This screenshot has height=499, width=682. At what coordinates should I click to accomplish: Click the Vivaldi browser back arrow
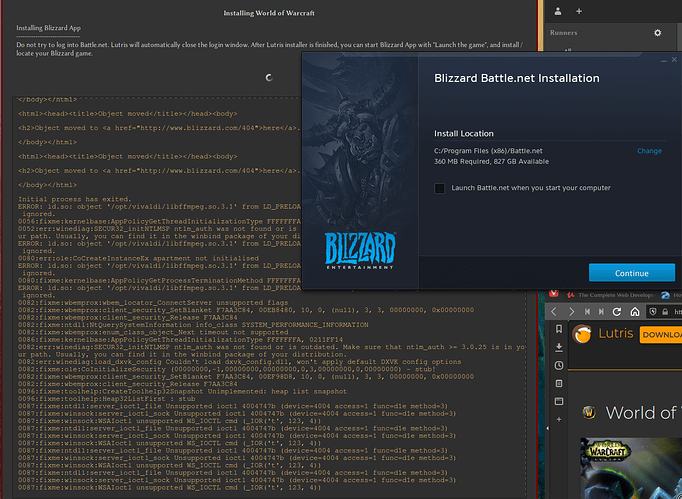pyautogui.click(x=554, y=311)
